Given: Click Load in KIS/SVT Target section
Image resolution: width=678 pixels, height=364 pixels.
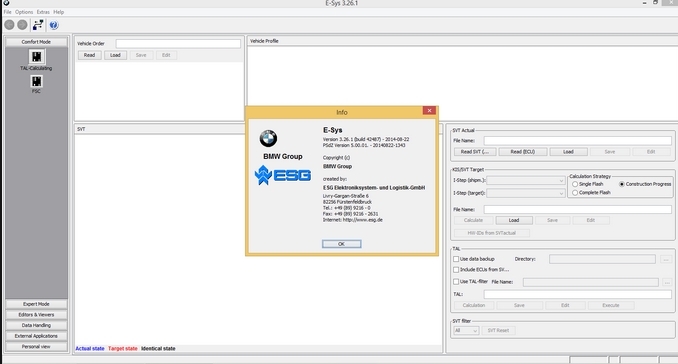Looking at the screenshot, I should pyautogui.click(x=514, y=220).
